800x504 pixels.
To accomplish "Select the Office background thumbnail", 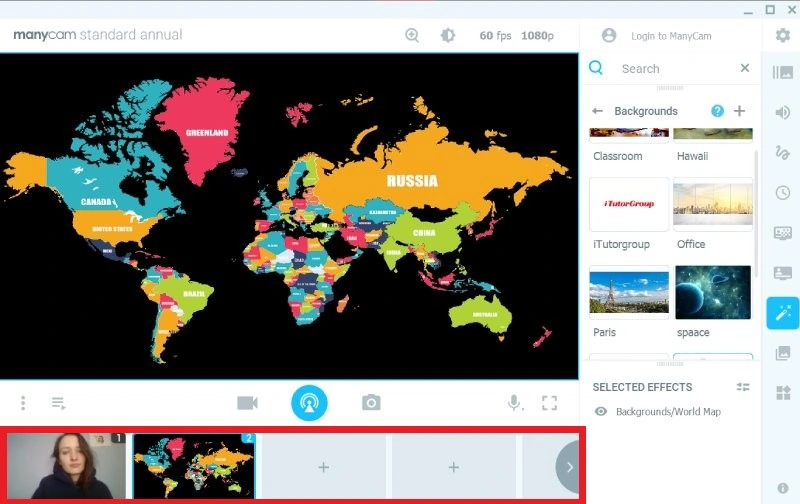I will [713, 204].
